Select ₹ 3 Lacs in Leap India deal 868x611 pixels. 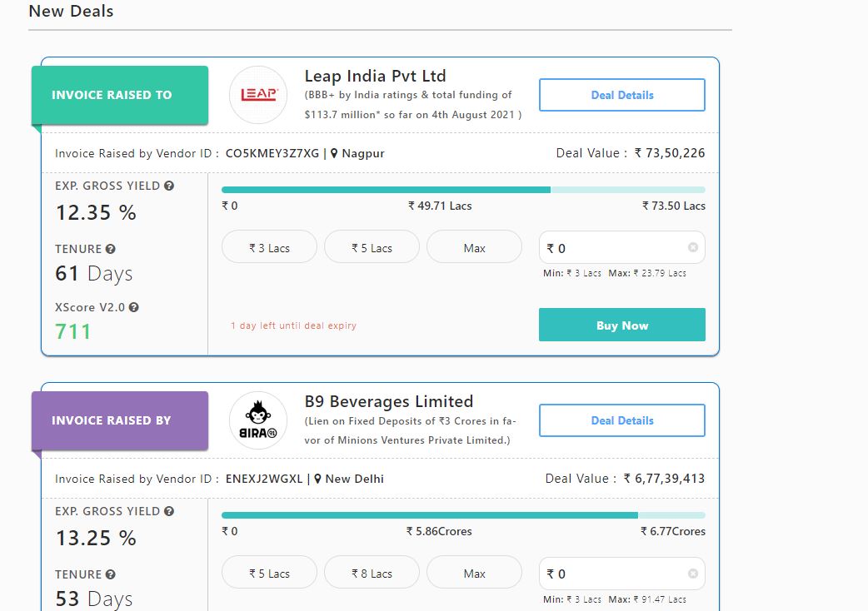pyautogui.click(x=269, y=247)
